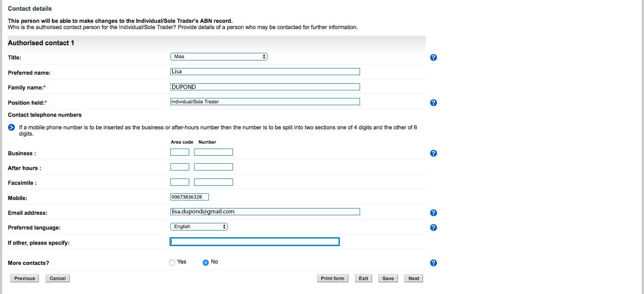Image resolution: width=644 pixels, height=294 pixels.
Task: Save the form with Save button
Action: [388, 278]
